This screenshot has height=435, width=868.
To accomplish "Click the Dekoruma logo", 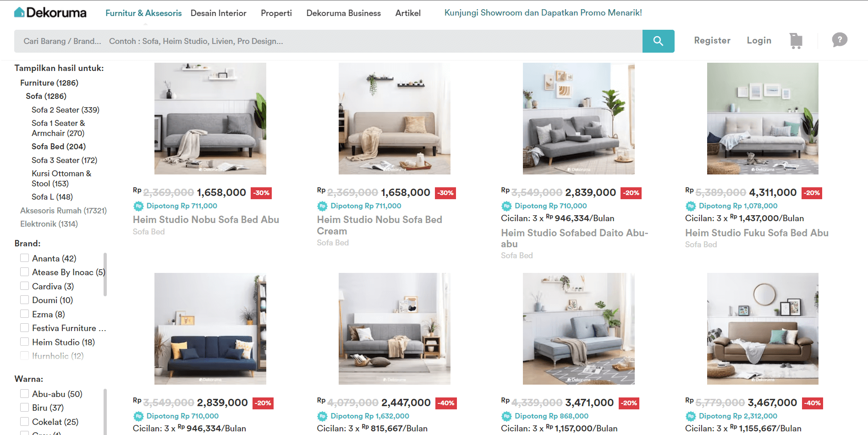I will pos(50,12).
